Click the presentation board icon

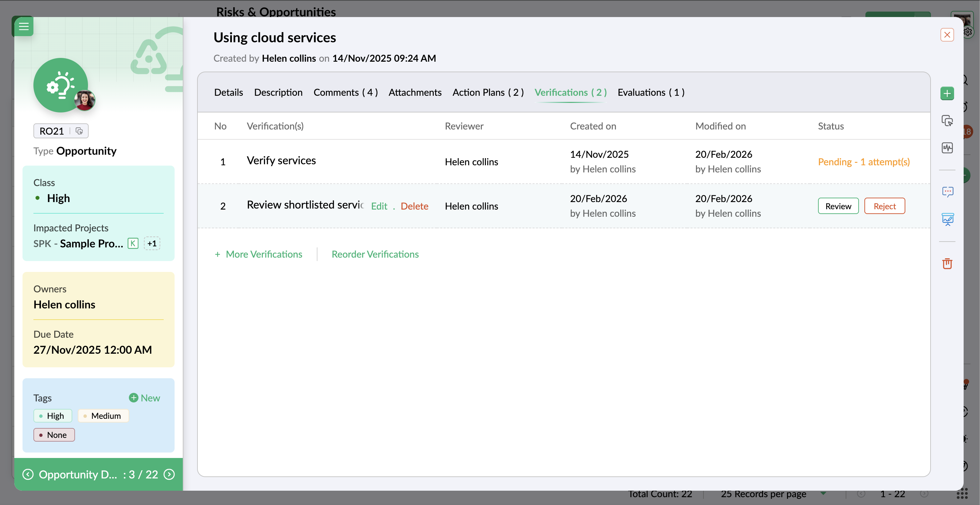click(947, 219)
